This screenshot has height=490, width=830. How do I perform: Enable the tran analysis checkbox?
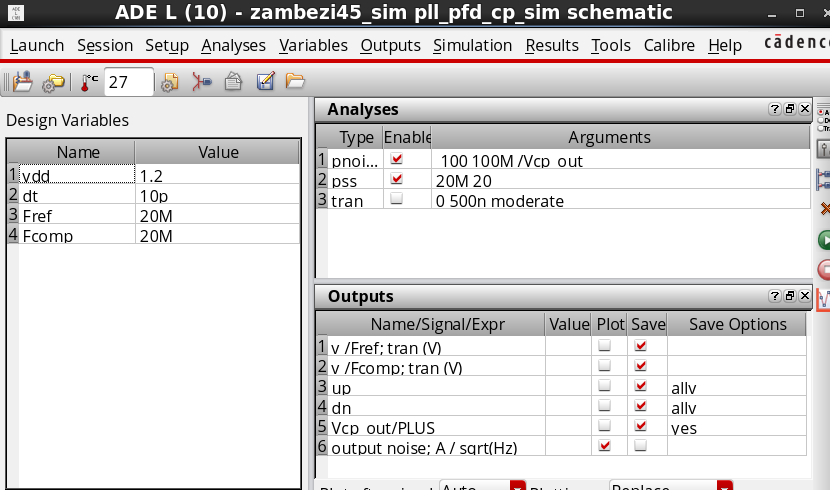pos(396,198)
